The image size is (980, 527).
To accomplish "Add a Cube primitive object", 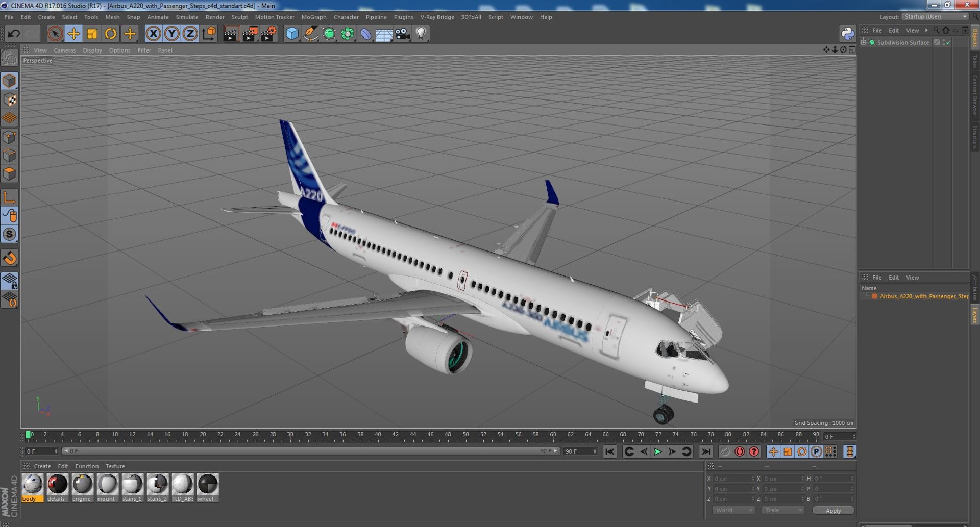I will click(292, 34).
